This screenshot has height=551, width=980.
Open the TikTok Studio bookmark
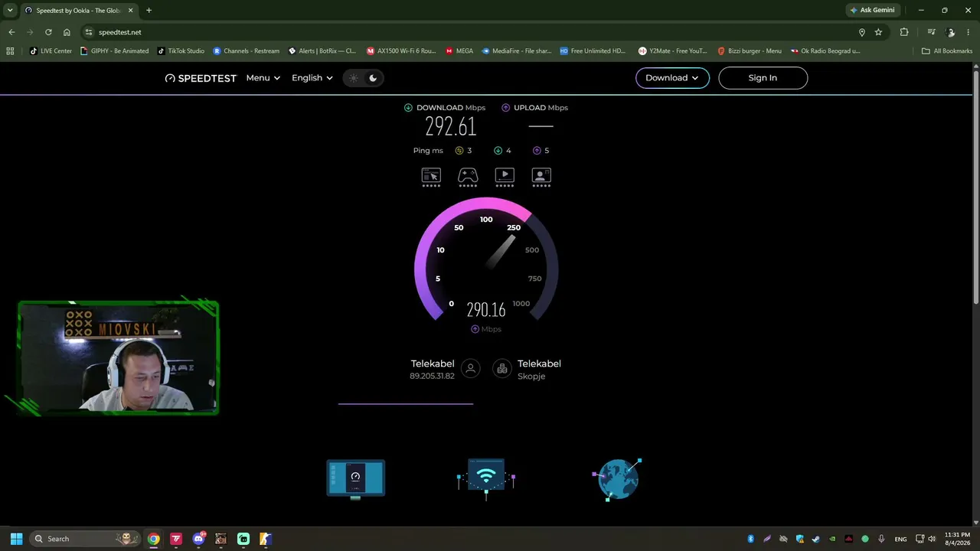181,51
